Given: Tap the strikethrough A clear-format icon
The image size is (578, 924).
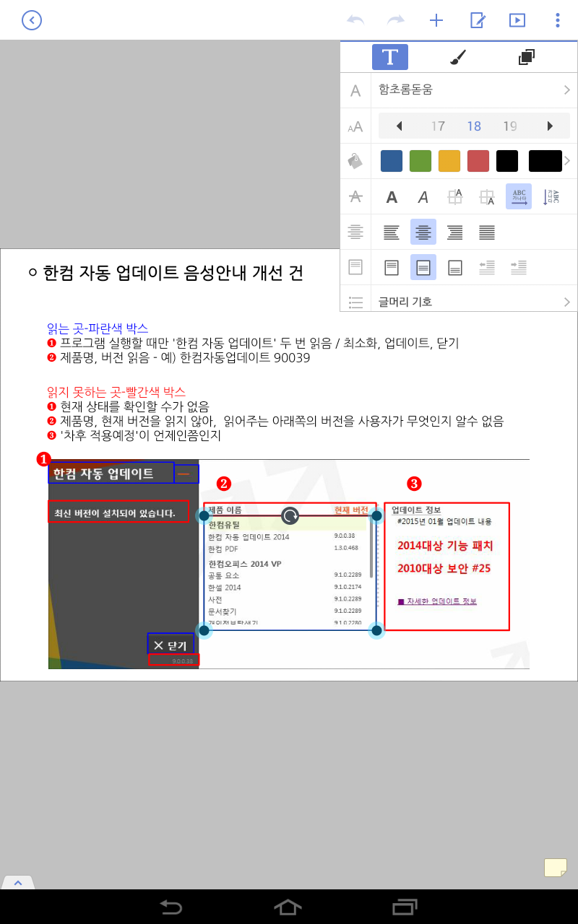Looking at the screenshot, I should (x=355, y=196).
